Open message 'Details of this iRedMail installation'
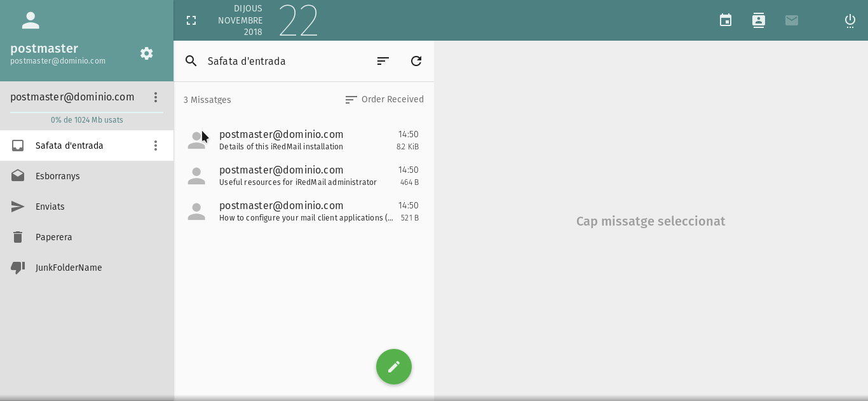Viewport: 868px width, 401px height. tap(304, 140)
